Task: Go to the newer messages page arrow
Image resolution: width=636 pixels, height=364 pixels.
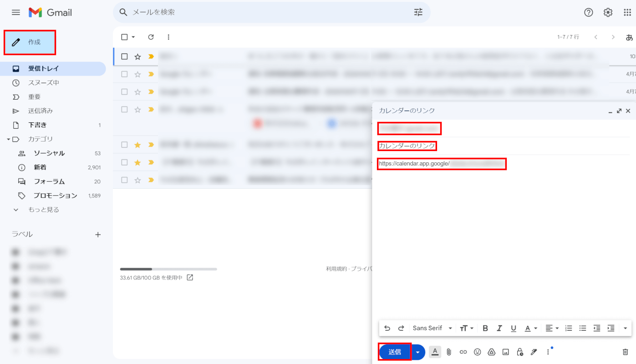Action: pos(595,37)
